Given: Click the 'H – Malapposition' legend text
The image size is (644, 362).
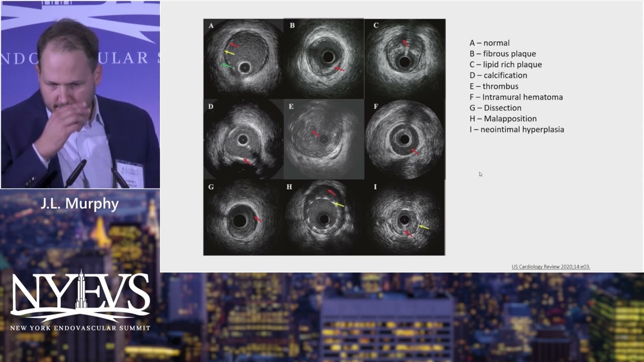Looking at the screenshot, I should 503,119.
